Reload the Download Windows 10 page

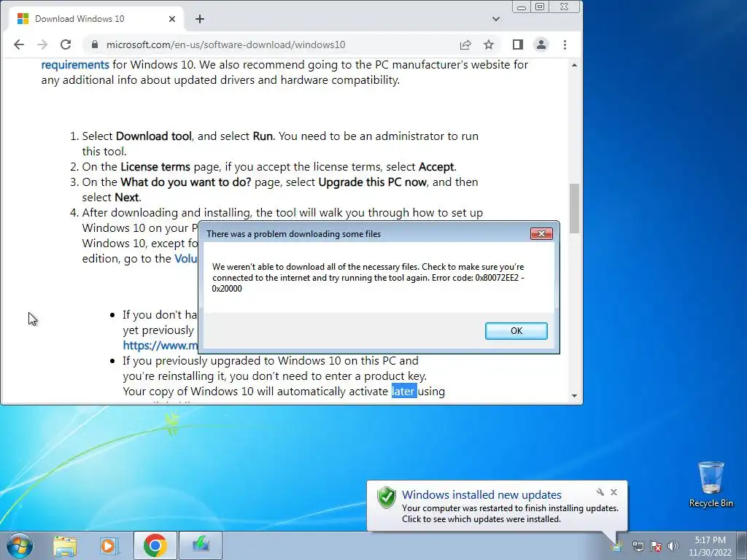tap(66, 44)
